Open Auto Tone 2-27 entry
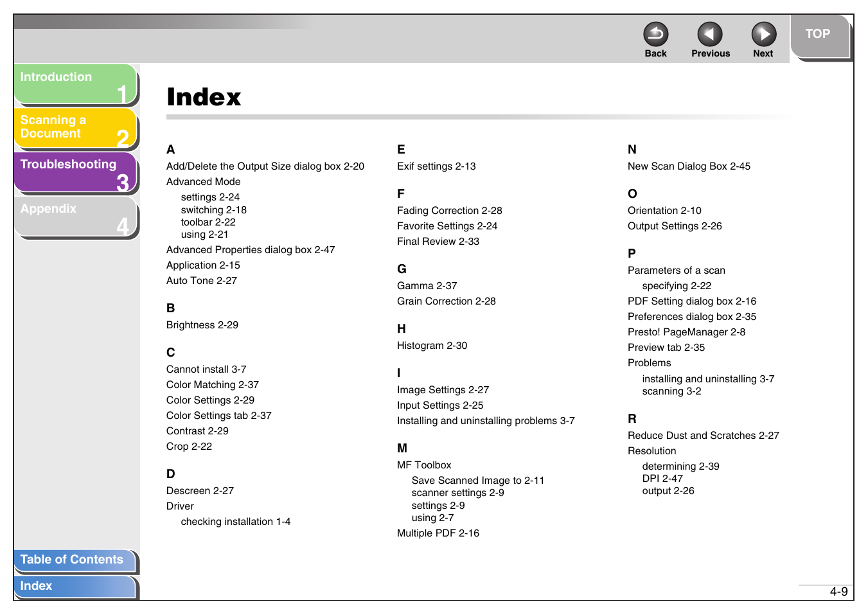The image size is (868, 613). pyautogui.click(x=202, y=281)
